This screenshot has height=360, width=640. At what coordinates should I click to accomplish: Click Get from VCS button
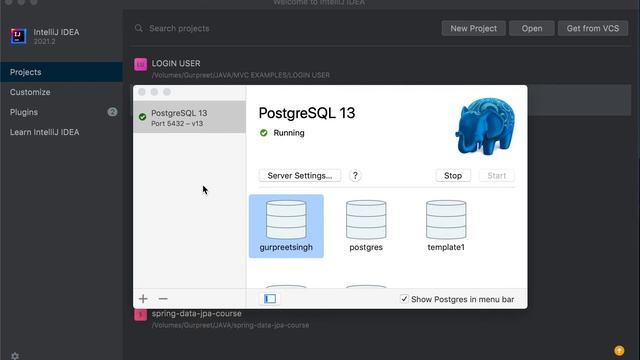593,28
